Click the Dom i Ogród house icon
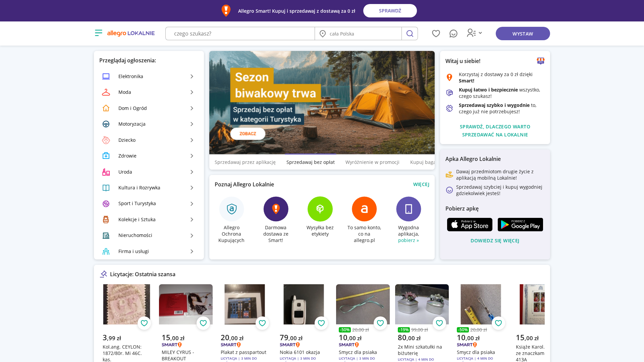 coord(106,108)
